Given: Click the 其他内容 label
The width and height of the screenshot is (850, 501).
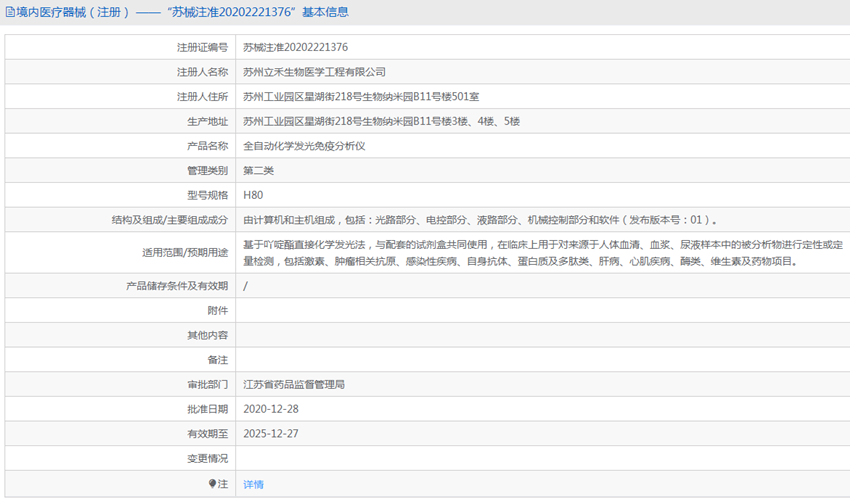Looking at the screenshot, I should click(208, 335).
